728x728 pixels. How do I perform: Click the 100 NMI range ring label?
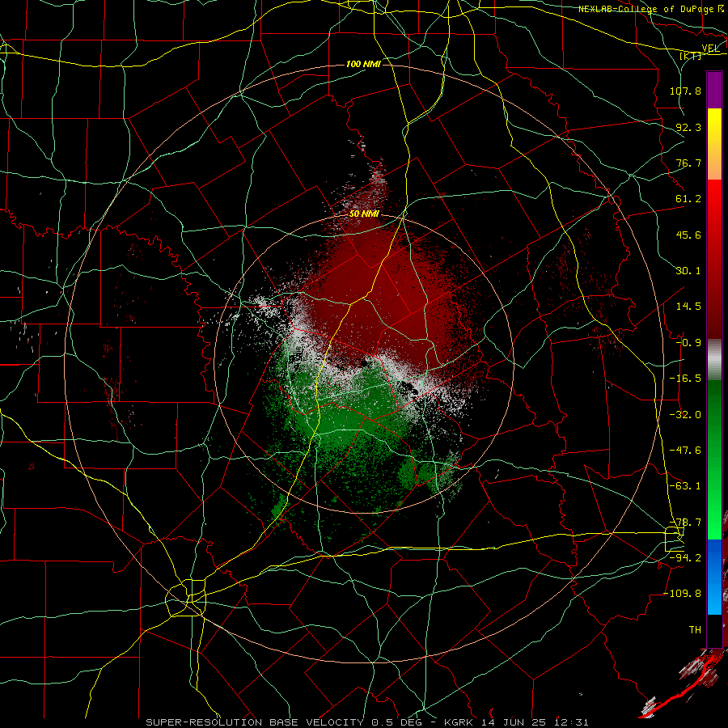[363, 64]
